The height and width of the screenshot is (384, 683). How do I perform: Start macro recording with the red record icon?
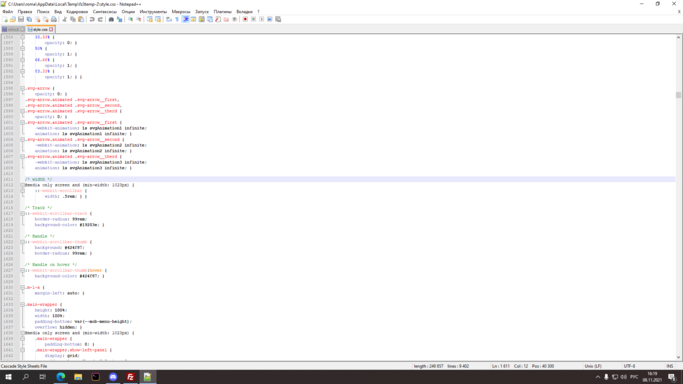[x=245, y=19]
